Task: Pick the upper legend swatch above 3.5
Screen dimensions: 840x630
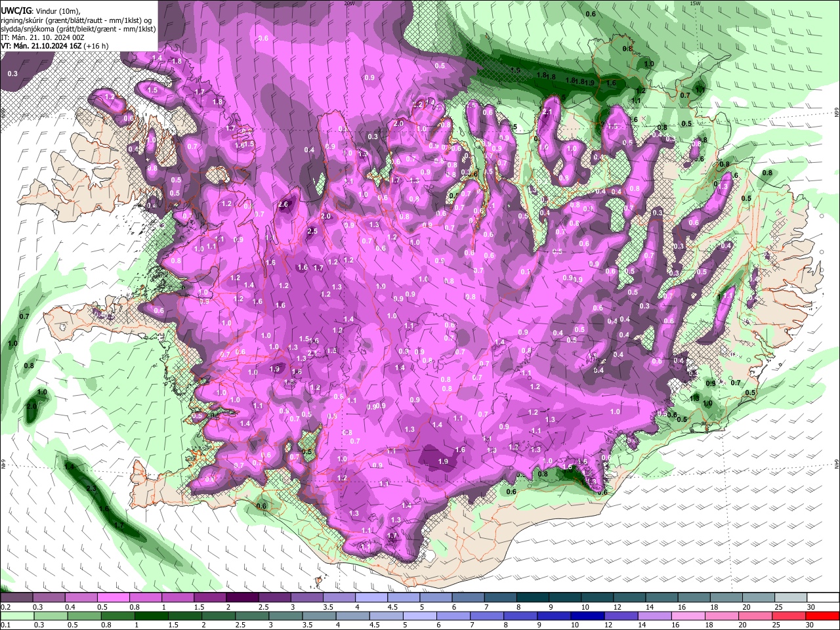Action: click(339, 598)
